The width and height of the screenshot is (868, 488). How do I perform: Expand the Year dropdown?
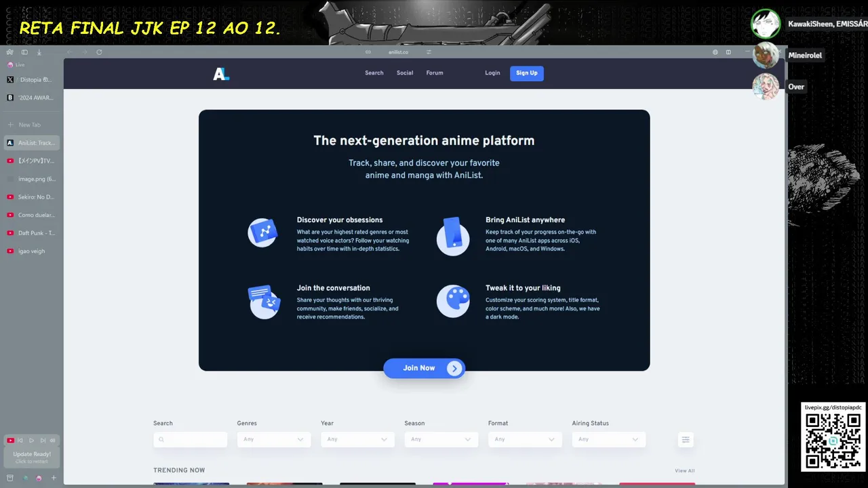357,440
